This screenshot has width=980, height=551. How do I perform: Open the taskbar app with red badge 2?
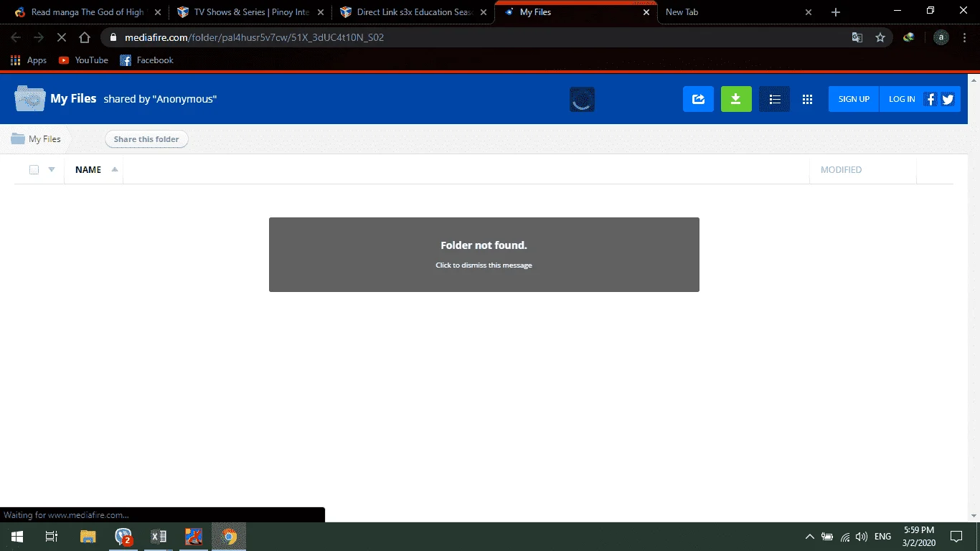tap(123, 537)
